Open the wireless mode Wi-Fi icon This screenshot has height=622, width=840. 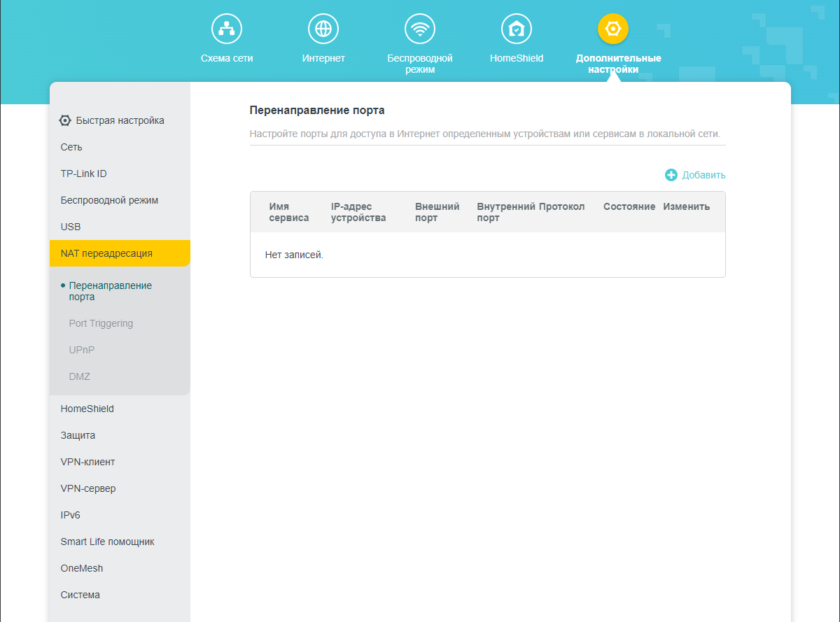pyautogui.click(x=420, y=29)
